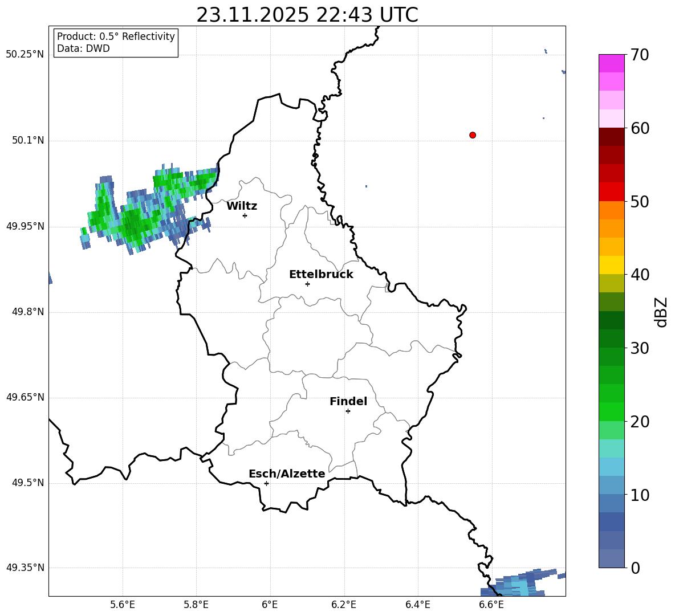675x616 pixels.
Task: Click the Wiltz city label
Action: click(x=242, y=206)
